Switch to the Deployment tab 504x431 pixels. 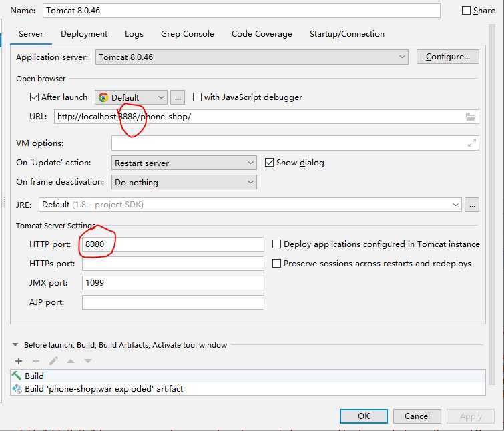84,34
